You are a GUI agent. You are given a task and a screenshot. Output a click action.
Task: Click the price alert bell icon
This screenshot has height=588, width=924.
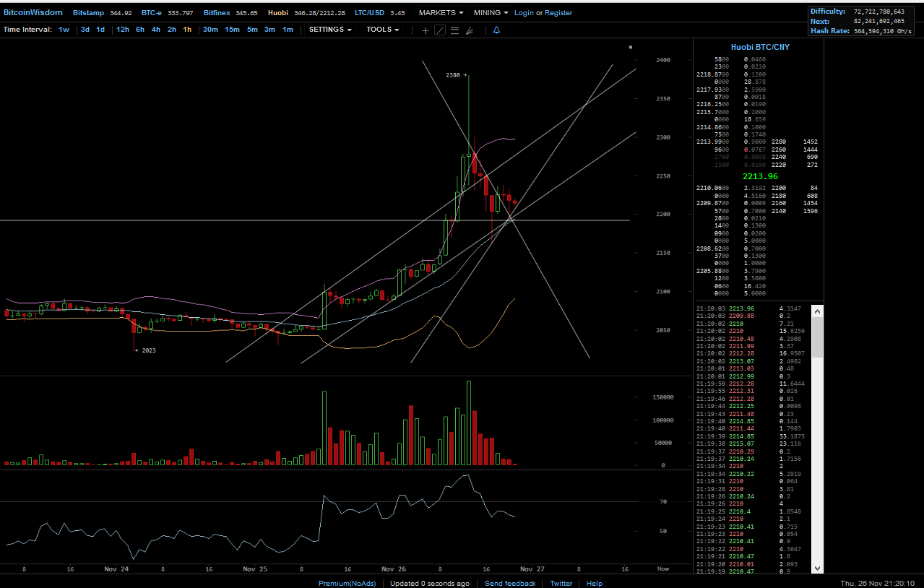(496, 30)
